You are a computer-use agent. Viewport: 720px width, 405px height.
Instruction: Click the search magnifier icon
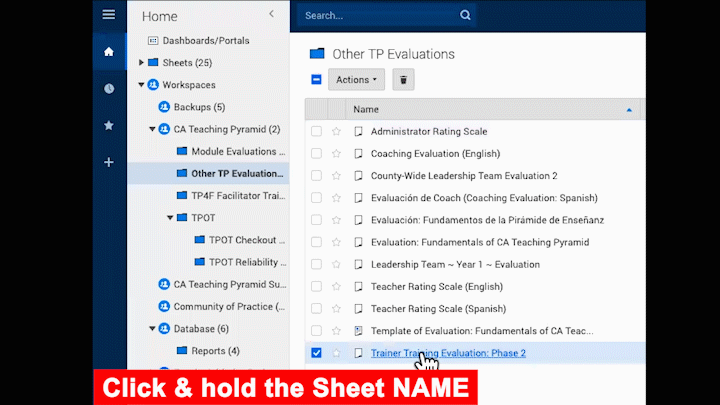(465, 15)
